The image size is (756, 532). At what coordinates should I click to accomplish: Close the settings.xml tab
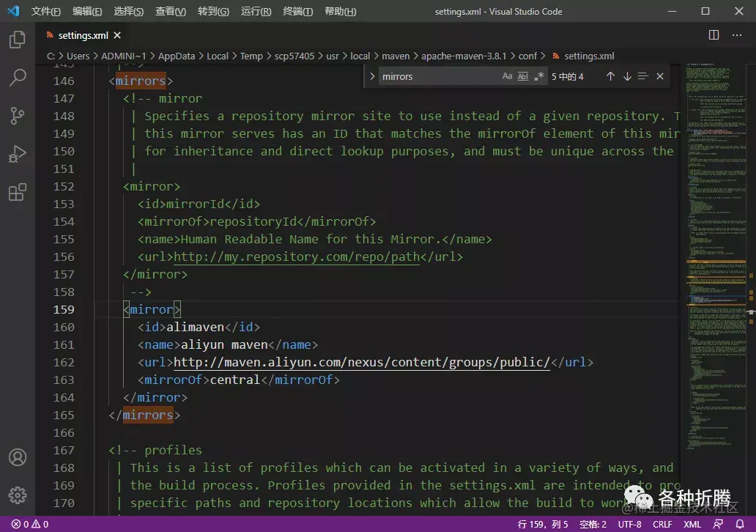click(x=117, y=35)
